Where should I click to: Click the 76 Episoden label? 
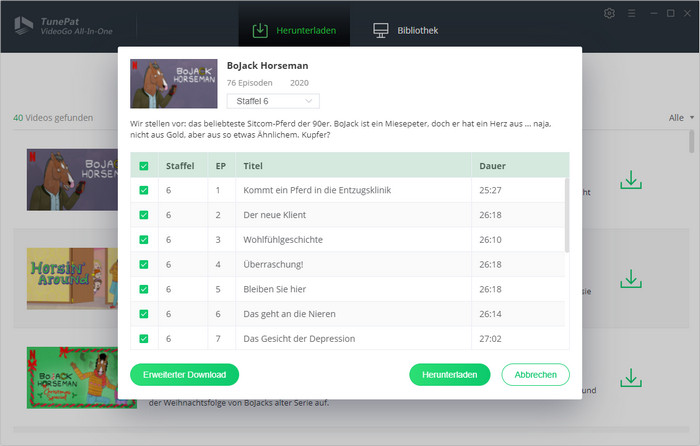tap(250, 83)
